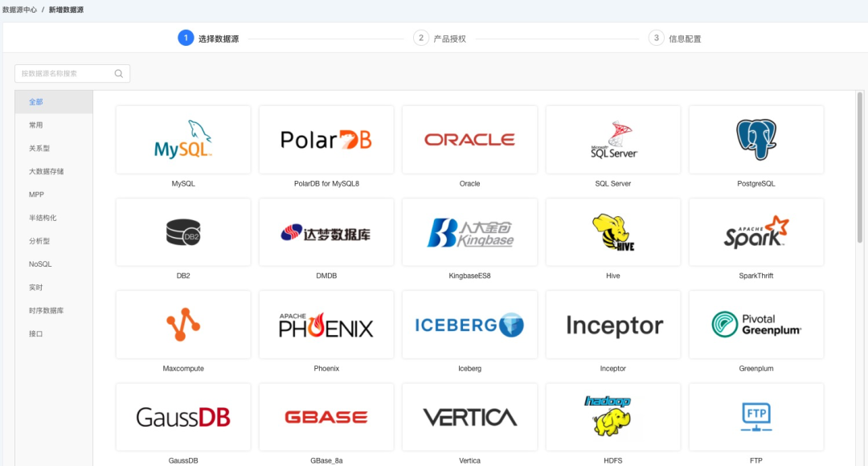Open the 半结构化 category
The width and height of the screenshot is (868, 466).
(54, 218)
